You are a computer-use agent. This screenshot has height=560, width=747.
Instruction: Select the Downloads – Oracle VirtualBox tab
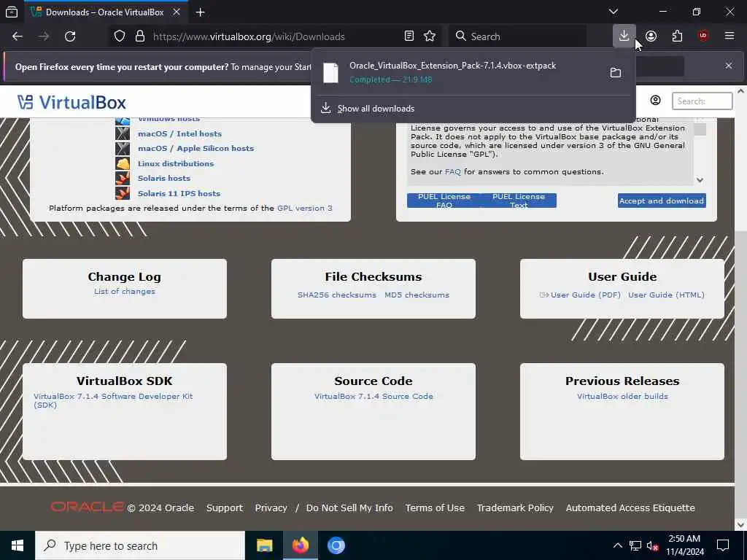pyautogui.click(x=105, y=12)
